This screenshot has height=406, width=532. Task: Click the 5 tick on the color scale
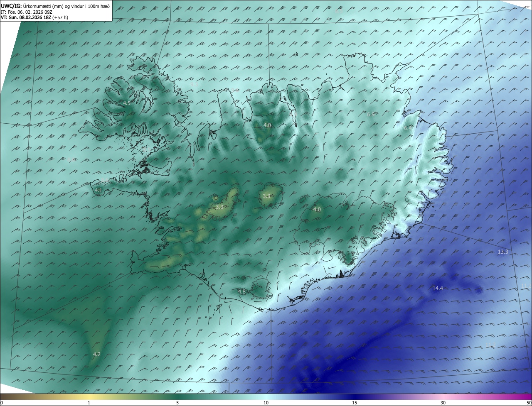pyautogui.click(x=177, y=403)
